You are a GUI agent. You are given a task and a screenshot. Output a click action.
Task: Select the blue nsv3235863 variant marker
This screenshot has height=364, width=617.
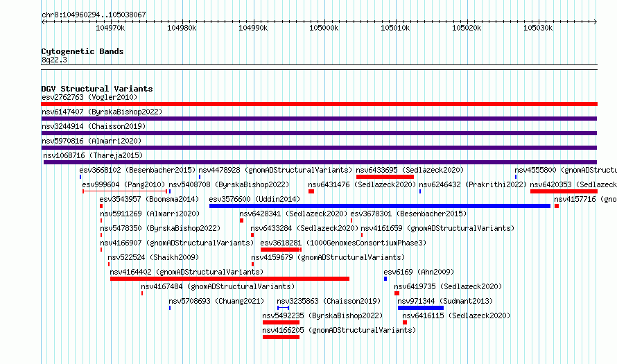click(284, 308)
